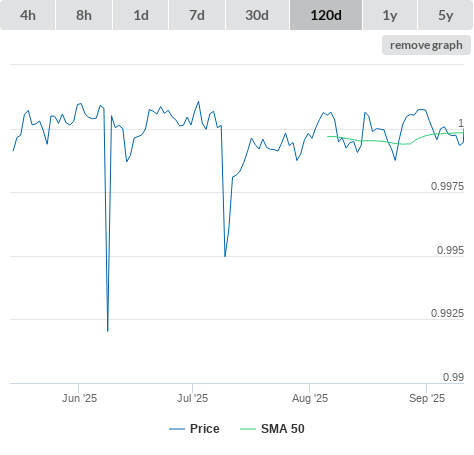
Task: Click the Jun '25 axis tick label
Action: 79,398
